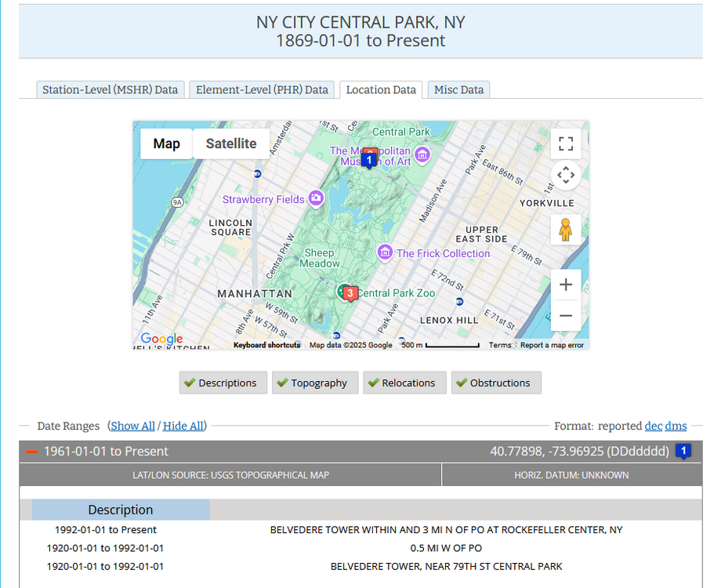
Task: Click the blue 1 badge in date range header
Action: point(683,452)
